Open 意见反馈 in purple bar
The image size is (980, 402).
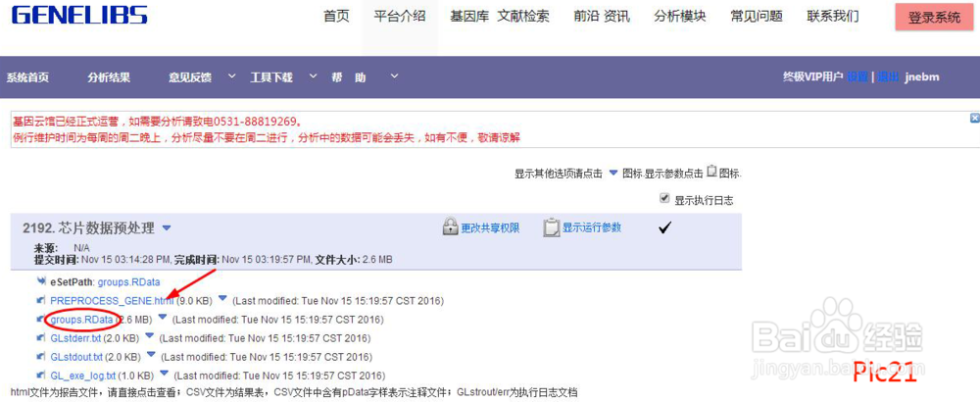[x=190, y=77]
